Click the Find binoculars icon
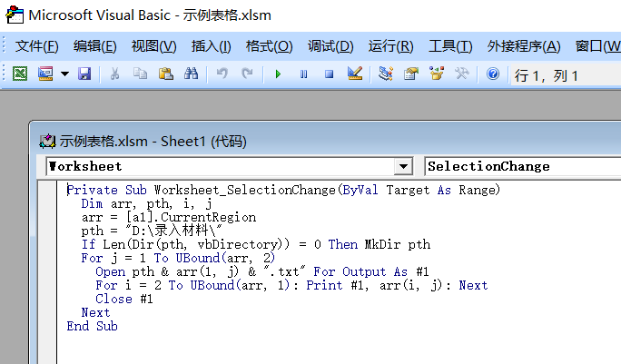 click(x=191, y=74)
